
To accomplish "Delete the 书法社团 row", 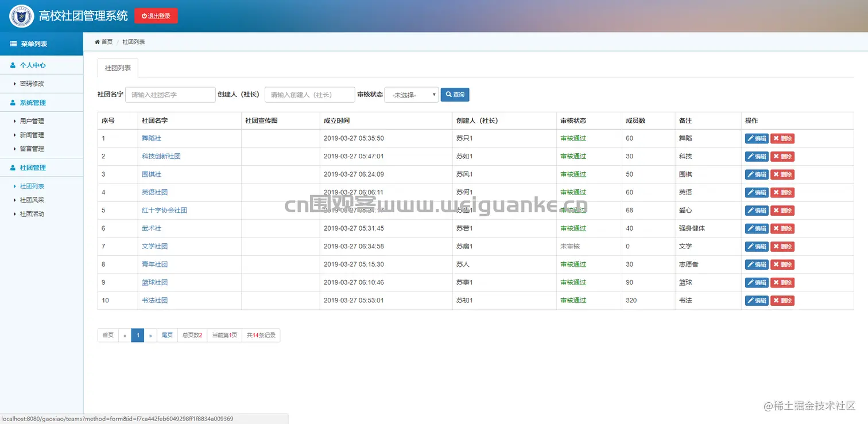I will 782,301.
